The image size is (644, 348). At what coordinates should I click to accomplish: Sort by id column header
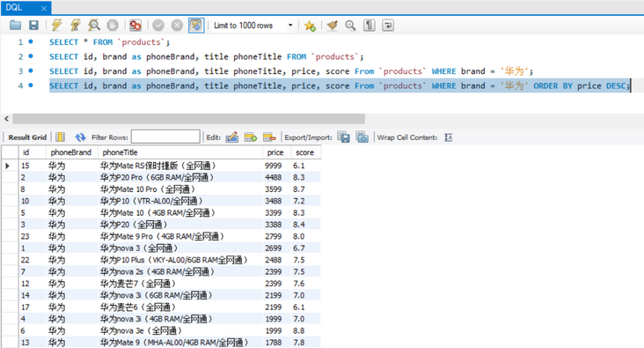pyautogui.click(x=33, y=152)
